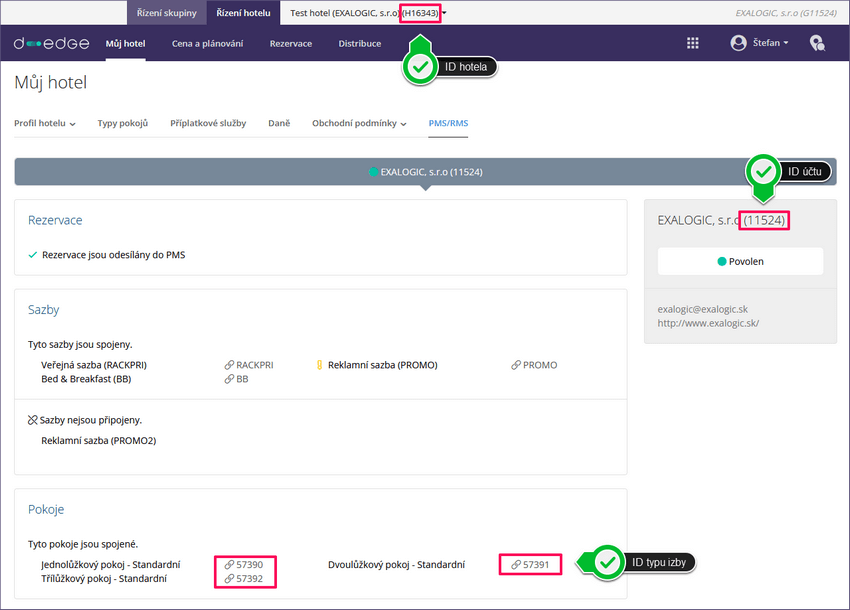
Task: Expand the Test hotel selector dropdown
Action: click(444, 13)
